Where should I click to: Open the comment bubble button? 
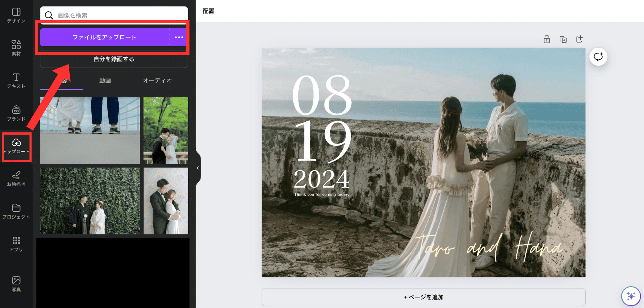598,57
